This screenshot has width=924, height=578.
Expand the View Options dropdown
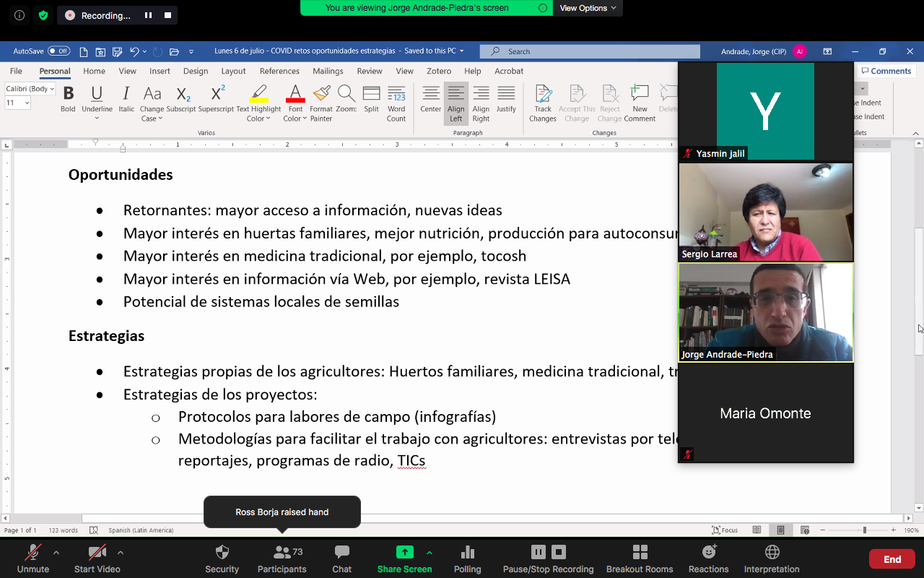coord(588,8)
